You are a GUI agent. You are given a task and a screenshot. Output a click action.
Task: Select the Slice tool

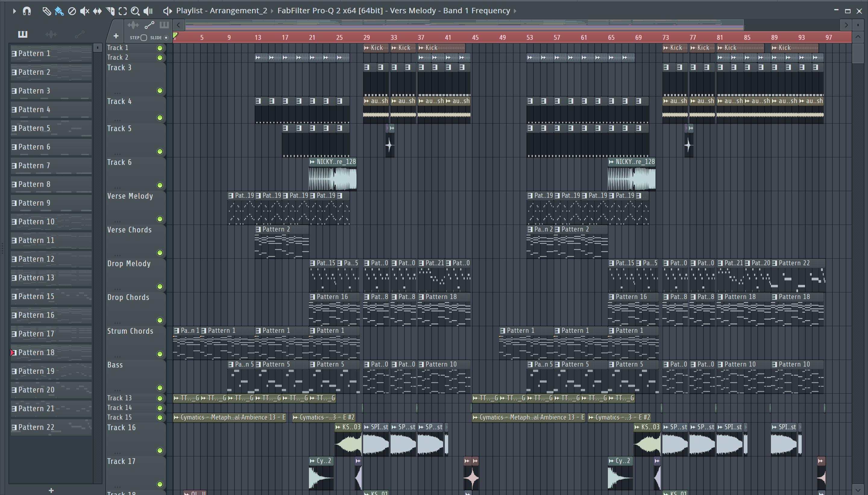coord(110,11)
